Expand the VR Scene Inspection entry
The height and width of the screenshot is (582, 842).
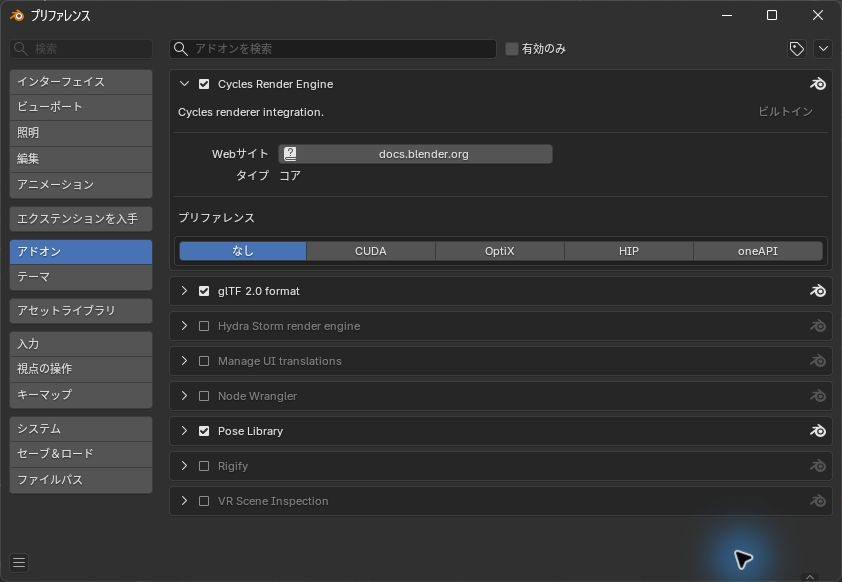point(184,501)
